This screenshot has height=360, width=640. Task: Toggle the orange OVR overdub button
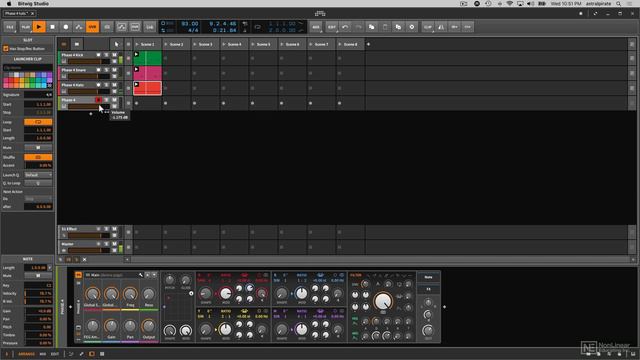[92, 27]
